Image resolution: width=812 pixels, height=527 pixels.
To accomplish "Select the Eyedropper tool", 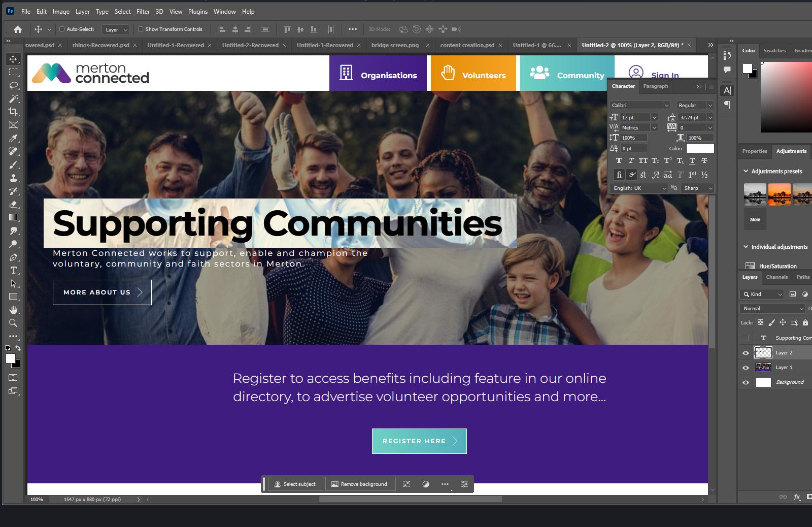I will [13, 138].
